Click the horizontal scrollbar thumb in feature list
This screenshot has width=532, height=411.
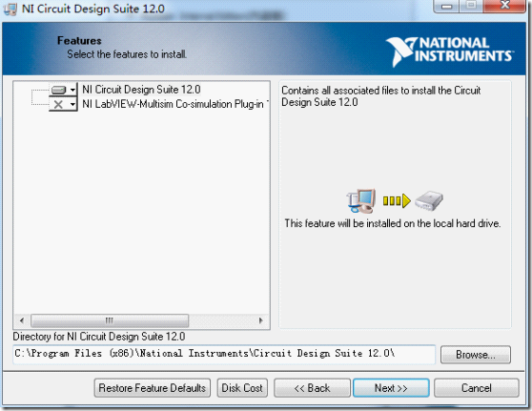coord(110,320)
